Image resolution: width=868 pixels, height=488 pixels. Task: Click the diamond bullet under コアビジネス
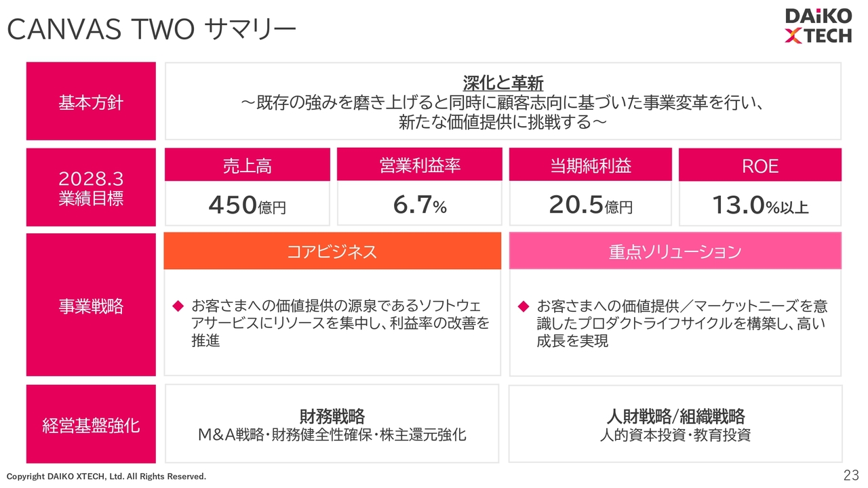click(179, 306)
